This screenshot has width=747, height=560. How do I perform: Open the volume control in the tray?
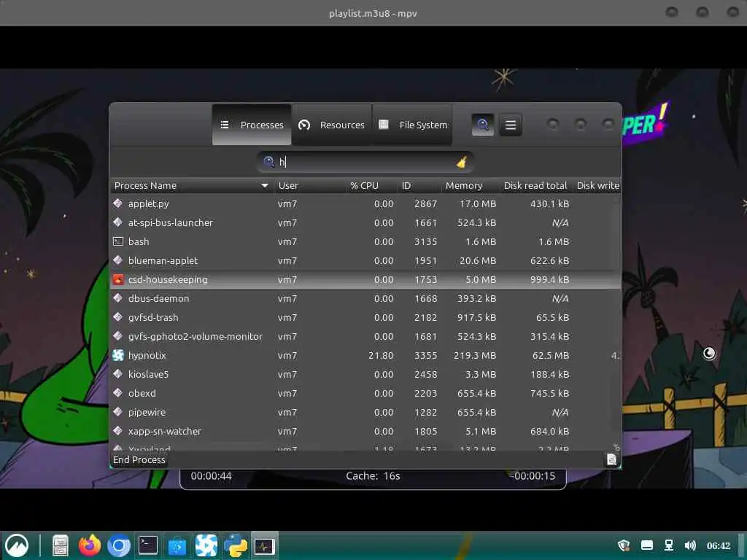(x=690, y=545)
